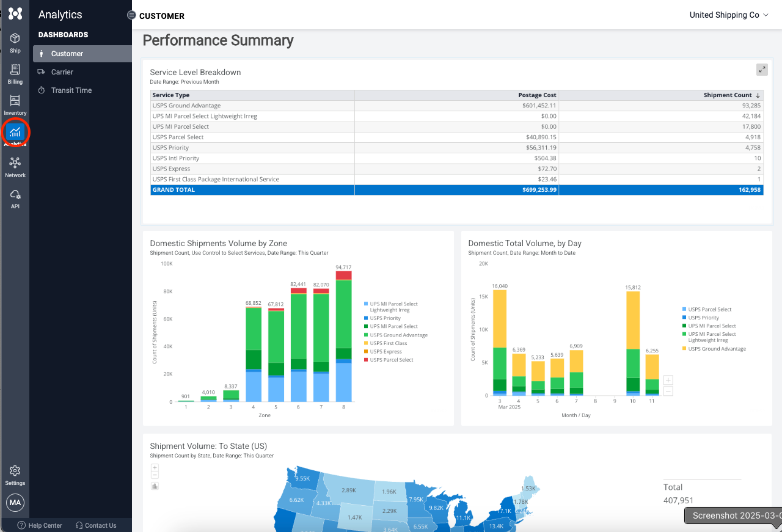The height and width of the screenshot is (532, 782).
Task: Open the Settings gear icon
Action: [15, 471]
